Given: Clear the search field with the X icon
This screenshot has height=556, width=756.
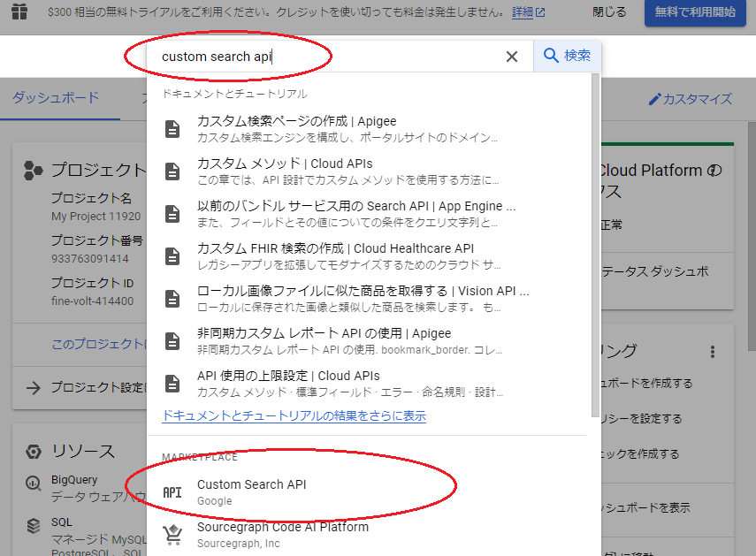Looking at the screenshot, I should point(512,56).
